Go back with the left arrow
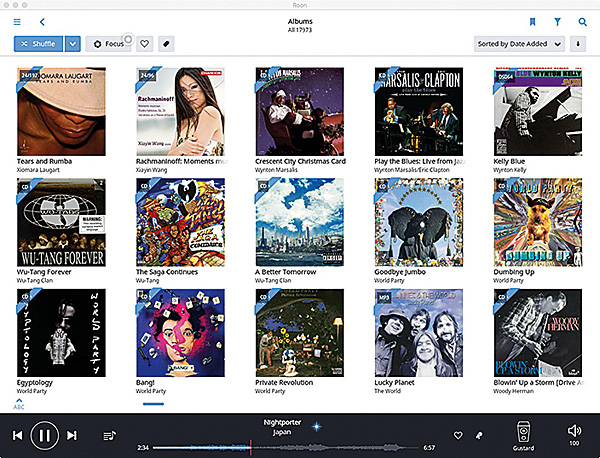The image size is (600, 458). 42,22
